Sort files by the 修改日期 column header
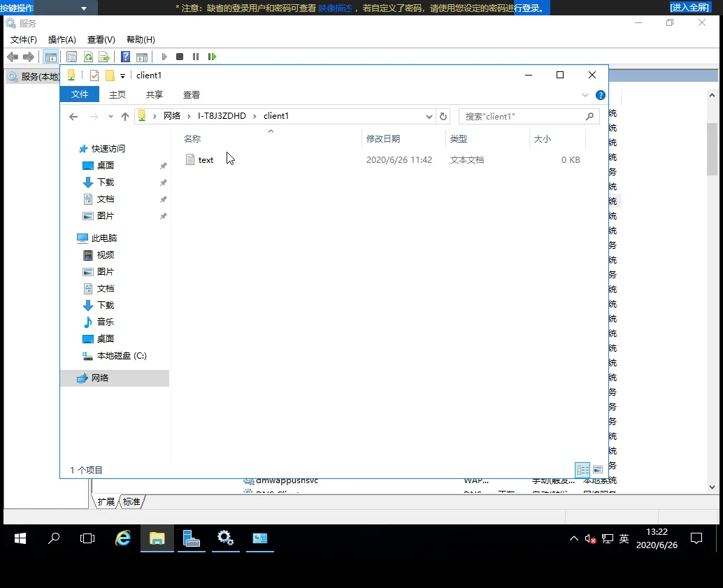Image resolution: width=723 pixels, height=588 pixels. tap(383, 139)
